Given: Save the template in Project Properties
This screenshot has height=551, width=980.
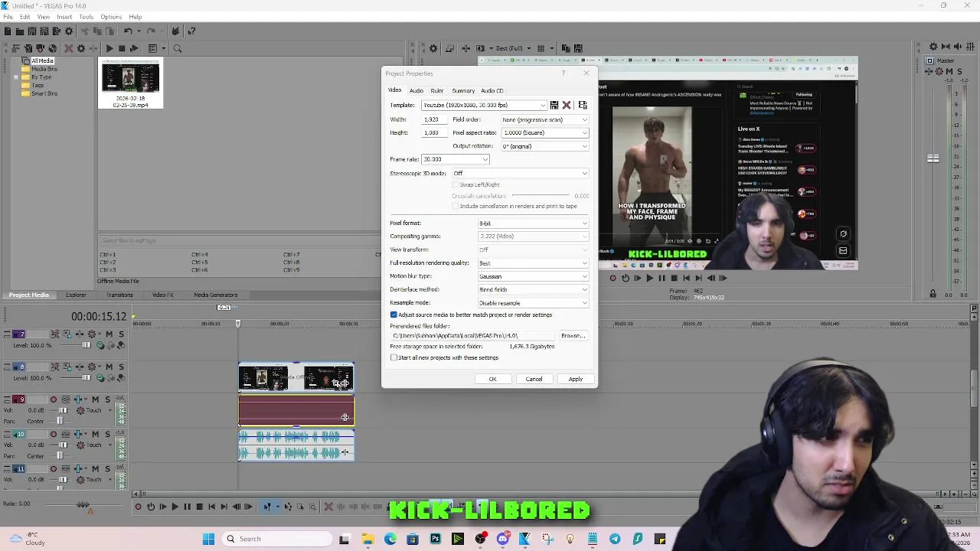Looking at the screenshot, I should [554, 105].
